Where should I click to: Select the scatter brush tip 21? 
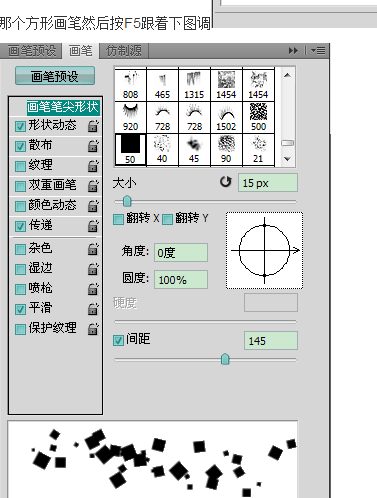pyautogui.click(x=258, y=150)
